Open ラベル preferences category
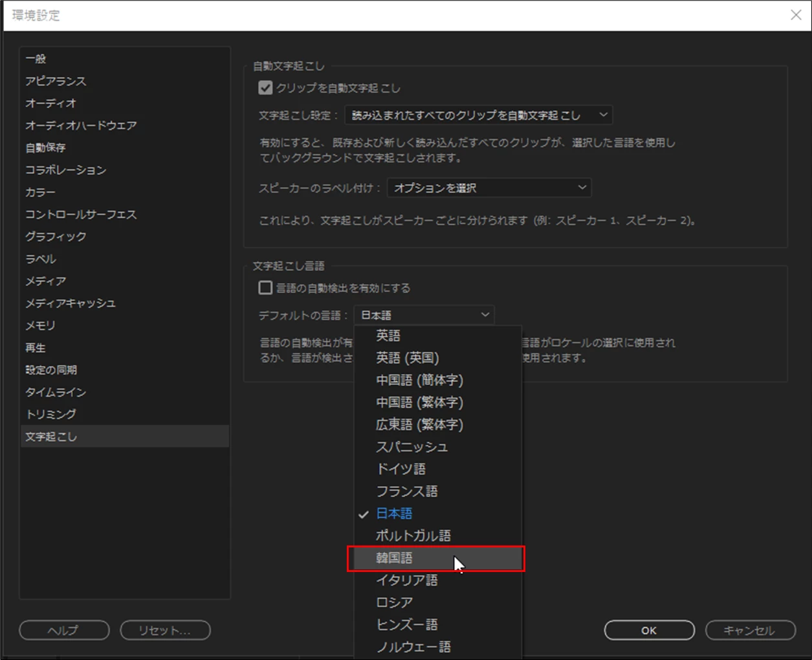The image size is (812, 660). pos(125,259)
